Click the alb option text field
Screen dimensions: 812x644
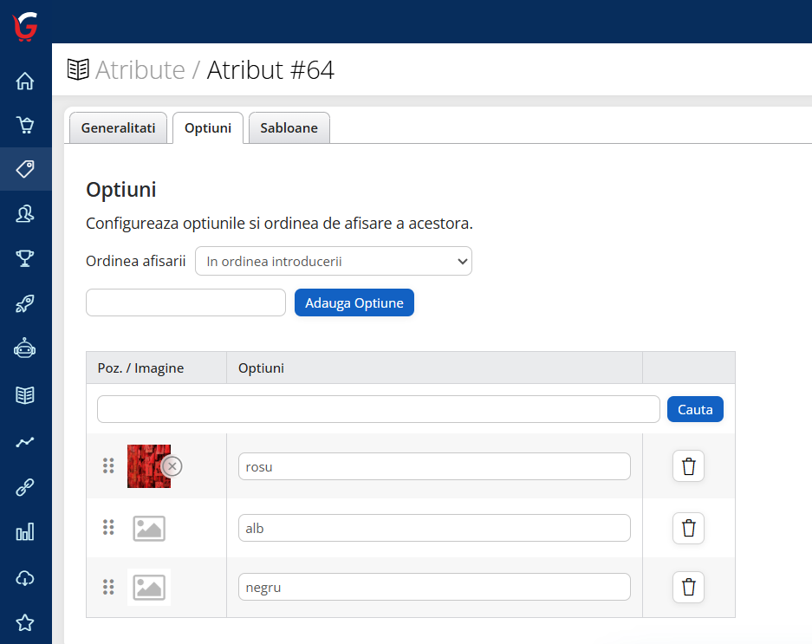pos(434,528)
